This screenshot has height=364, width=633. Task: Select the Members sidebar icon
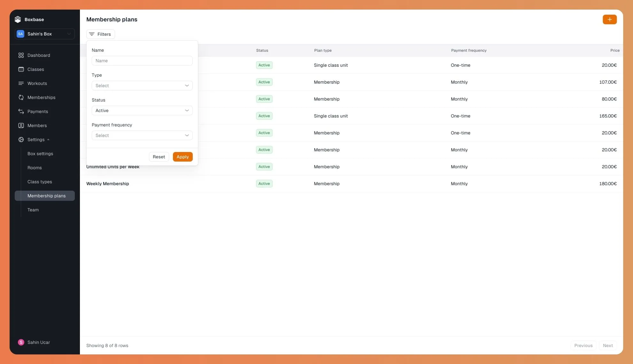pyautogui.click(x=21, y=125)
